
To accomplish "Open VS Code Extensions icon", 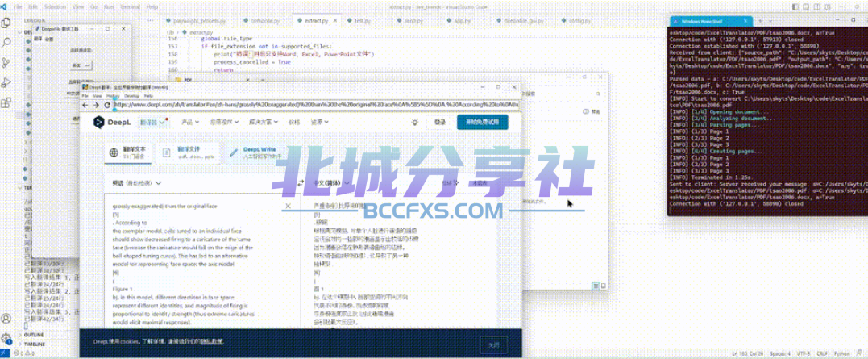I will point(6,102).
